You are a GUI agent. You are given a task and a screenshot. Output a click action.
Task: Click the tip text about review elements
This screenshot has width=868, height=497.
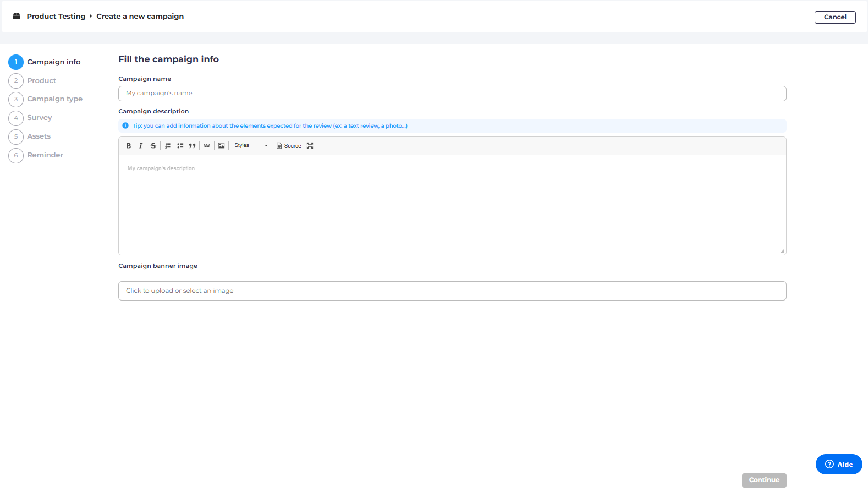(x=270, y=126)
